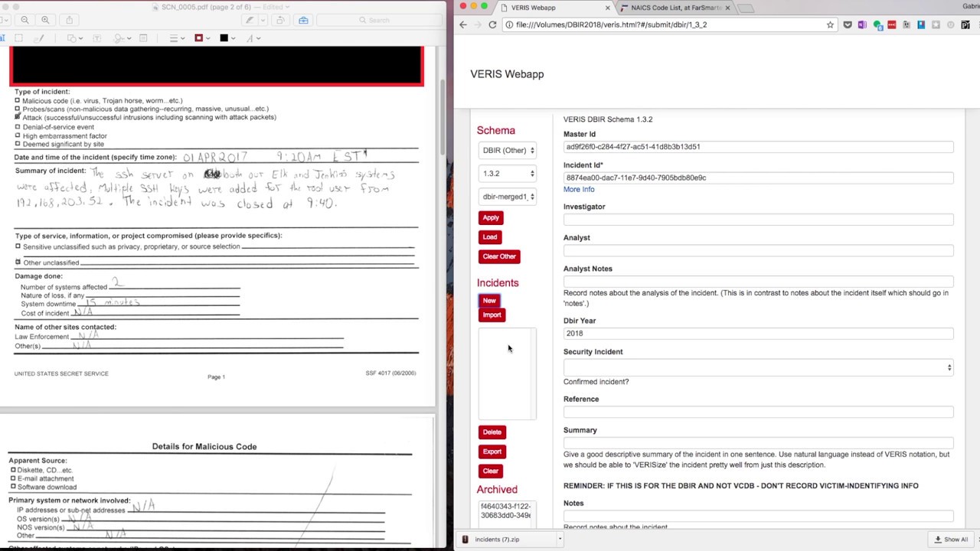Screen dimensions: 980x551
Task: Tick the High embarrassment factor checkbox
Action: click(x=18, y=135)
